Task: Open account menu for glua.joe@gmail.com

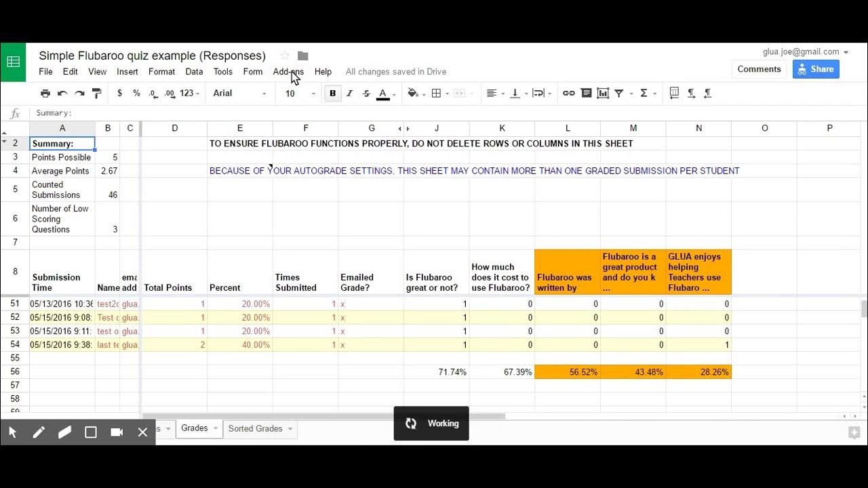Action: pos(805,52)
